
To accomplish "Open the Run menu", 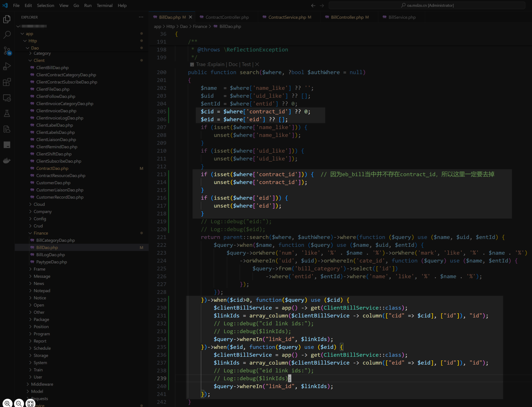I will [x=88, y=5].
